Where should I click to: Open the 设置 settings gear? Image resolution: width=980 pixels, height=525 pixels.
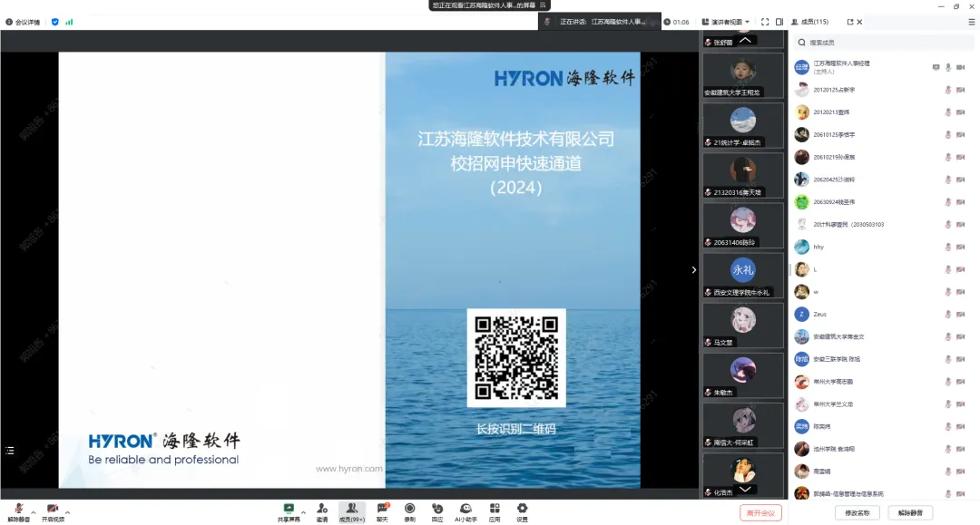(522, 512)
